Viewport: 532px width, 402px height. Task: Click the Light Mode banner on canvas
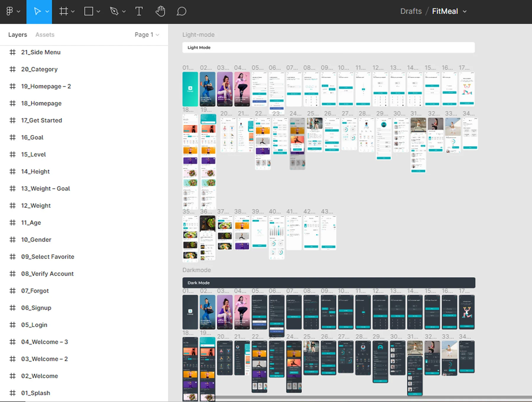tap(328, 48)
